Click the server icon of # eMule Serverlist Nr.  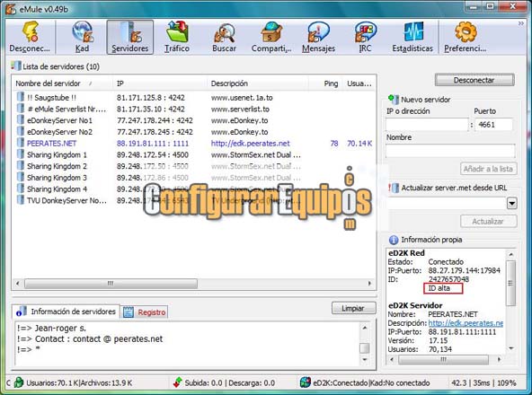pyautogui.click(x=21, y=109)
